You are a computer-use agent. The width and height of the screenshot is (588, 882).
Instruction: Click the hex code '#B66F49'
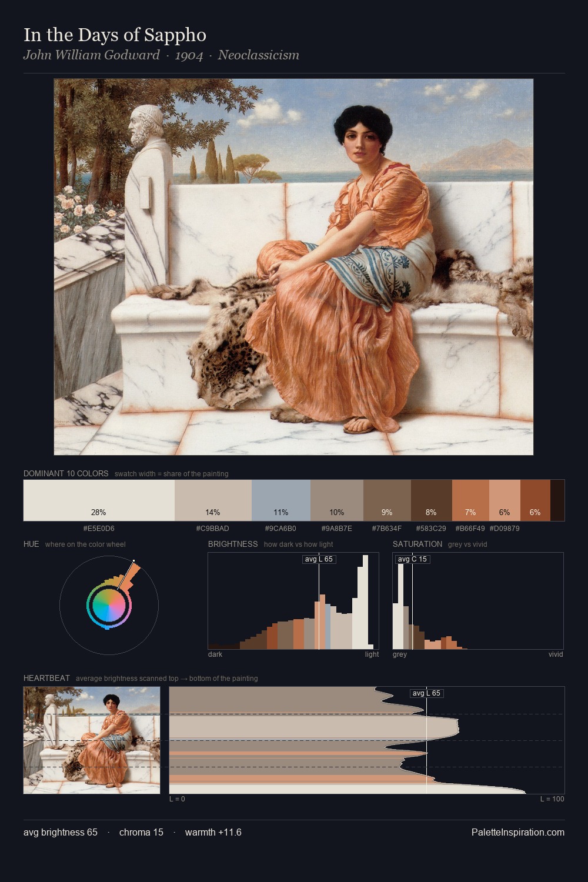(470, 529)
